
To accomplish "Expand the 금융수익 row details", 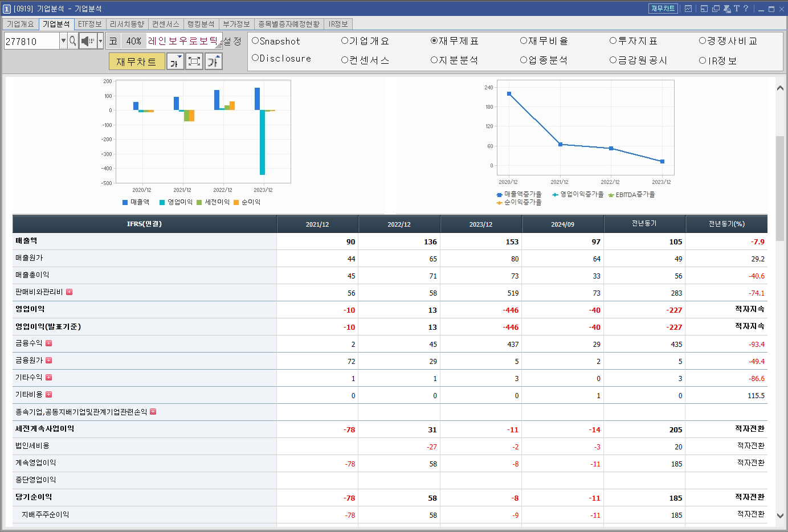I will pyautogui.click(x=48, y=343).
